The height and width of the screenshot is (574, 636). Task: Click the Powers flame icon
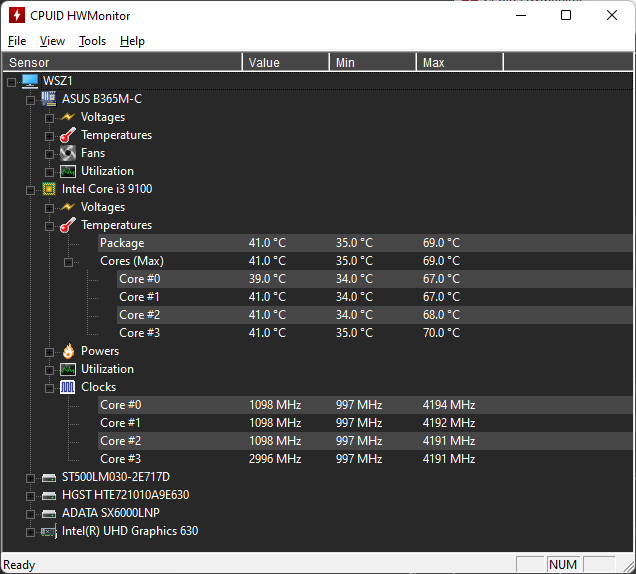click(x=68, y=351)
